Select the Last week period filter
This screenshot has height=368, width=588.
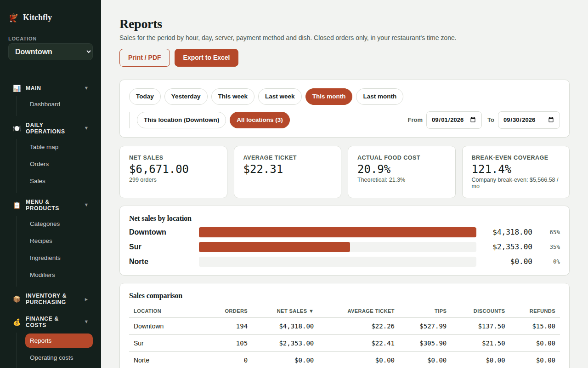pyautogui.click(x=280, y=97)
